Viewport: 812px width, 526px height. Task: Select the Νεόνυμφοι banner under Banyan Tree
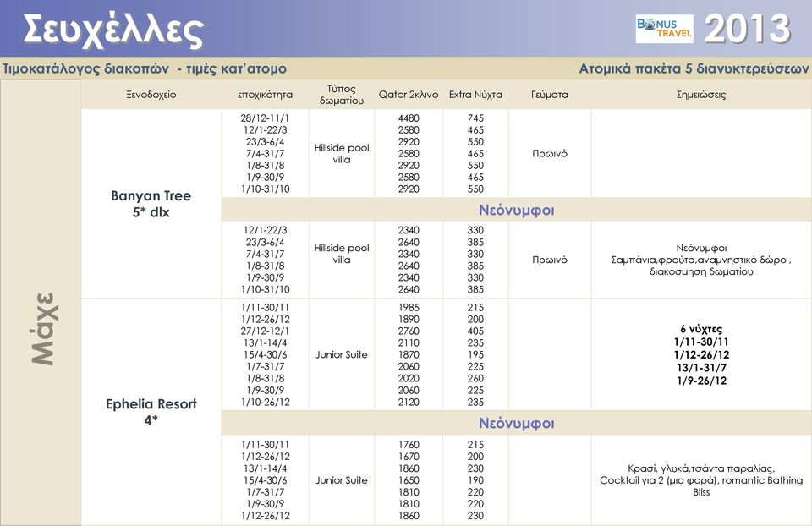tap(516, 210)
